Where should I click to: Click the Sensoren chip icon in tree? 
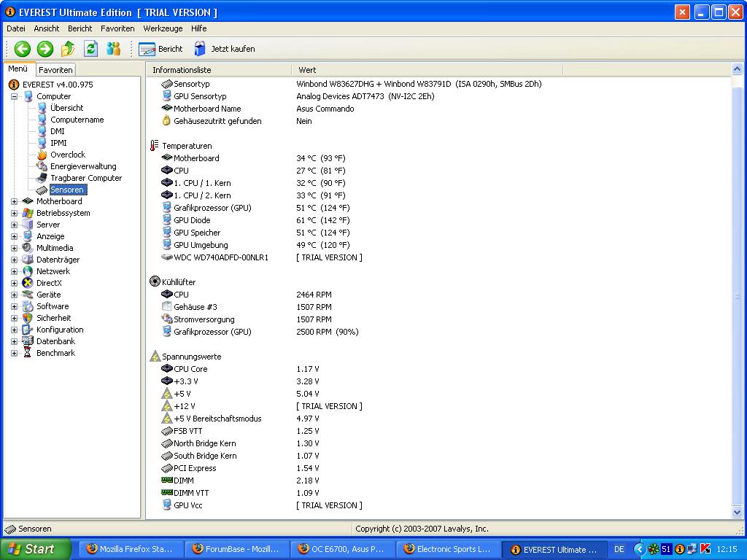[x=42, y=190]
